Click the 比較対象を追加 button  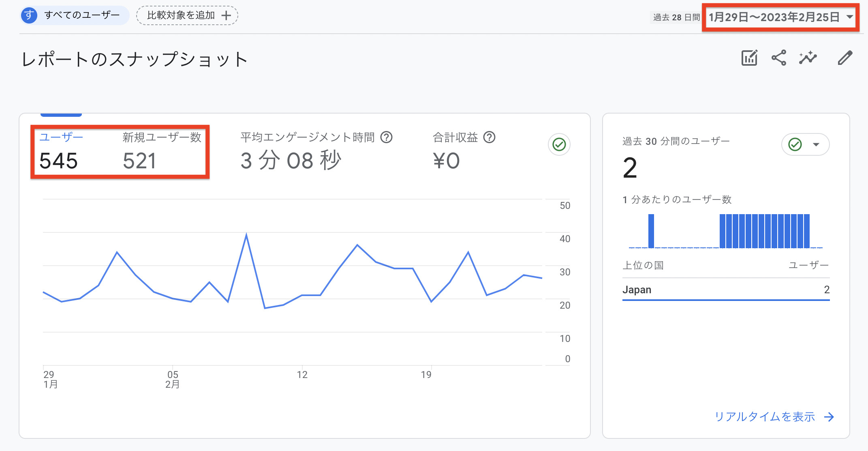tap(187, 16)
